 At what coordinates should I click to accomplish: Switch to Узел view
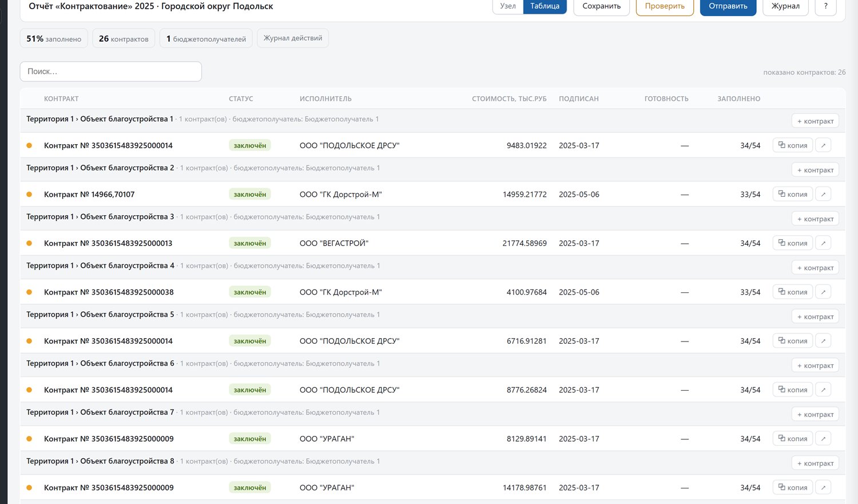click(x=508, y=6)
